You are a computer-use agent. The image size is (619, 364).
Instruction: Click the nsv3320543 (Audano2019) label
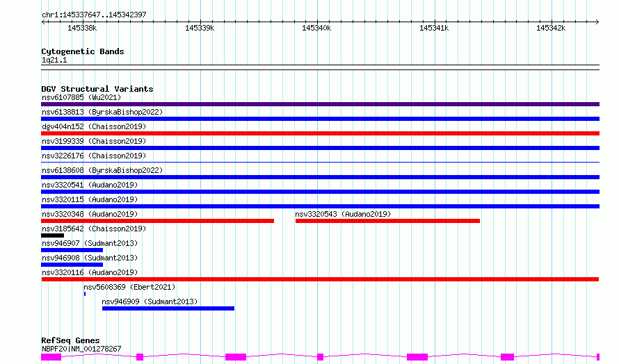tap(343, 214)
